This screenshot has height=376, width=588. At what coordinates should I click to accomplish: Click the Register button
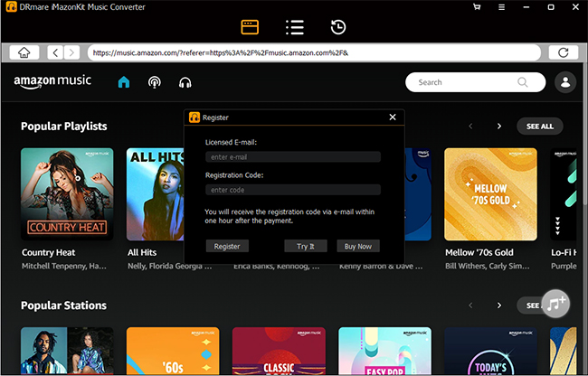pyautogui.click(x=227, y=246)
